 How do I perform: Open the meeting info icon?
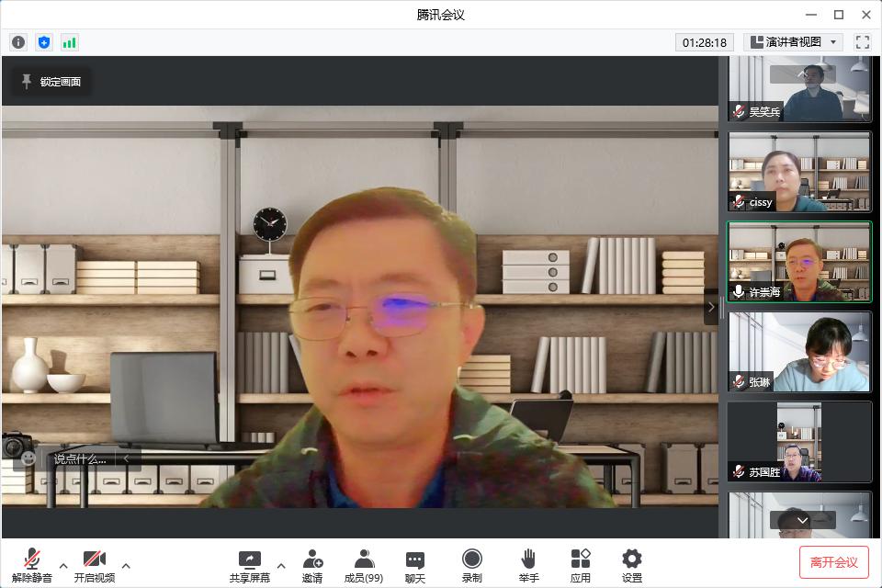click(18, 42)
